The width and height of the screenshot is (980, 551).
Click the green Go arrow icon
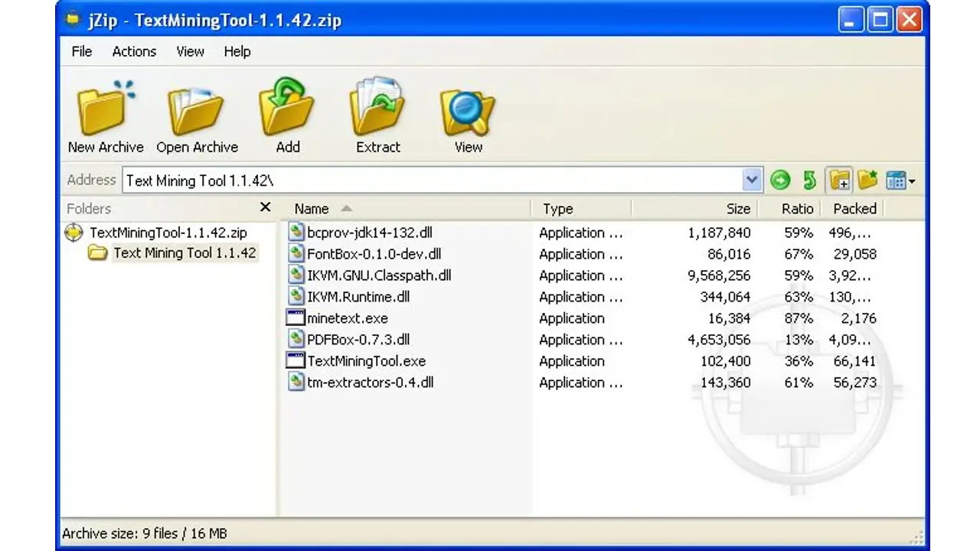tap(780, 180)
